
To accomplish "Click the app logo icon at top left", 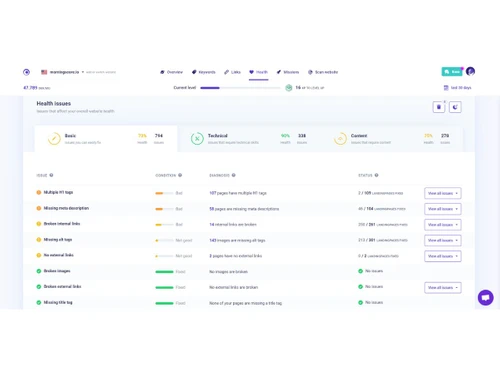I will 27,72.
